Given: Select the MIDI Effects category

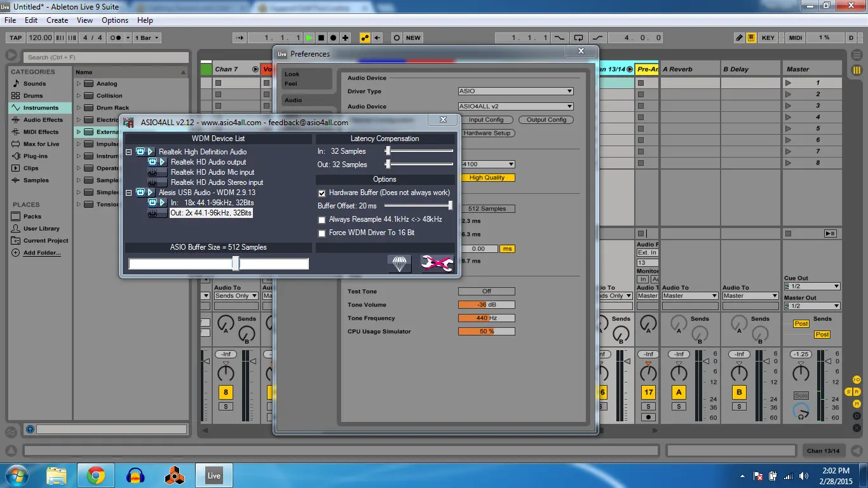Looking at the screenshot, I should (41, 132).
